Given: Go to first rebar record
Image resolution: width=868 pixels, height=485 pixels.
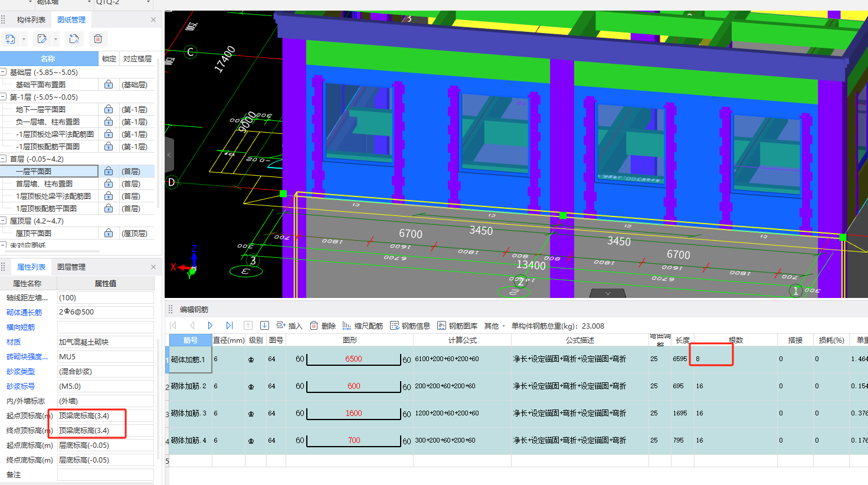Looking at the screenshot, I should (173, 326).
